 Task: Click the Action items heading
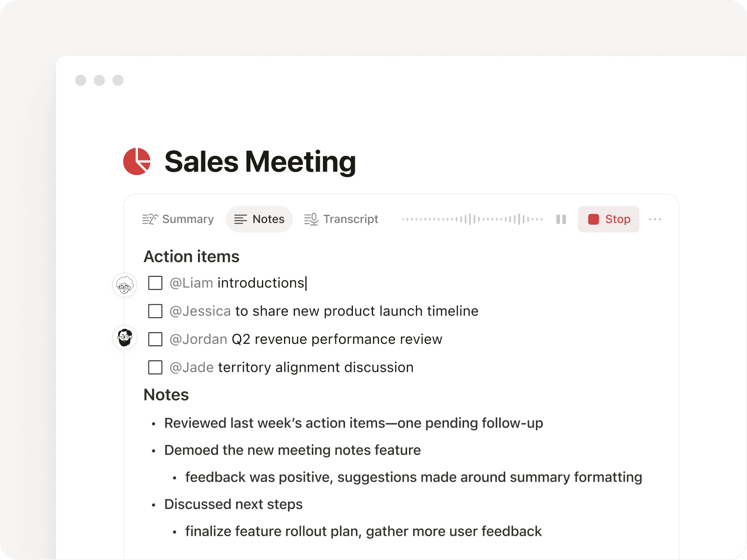[191, 257]
